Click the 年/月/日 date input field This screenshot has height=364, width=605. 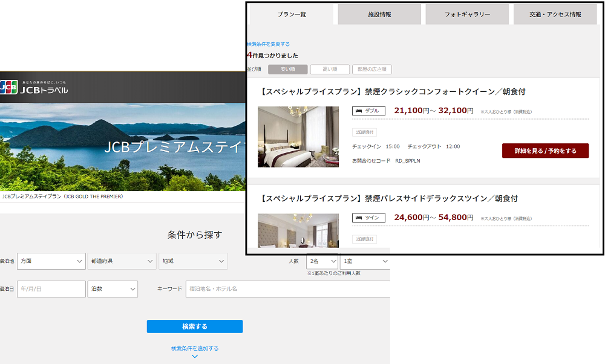coord(51,289)
